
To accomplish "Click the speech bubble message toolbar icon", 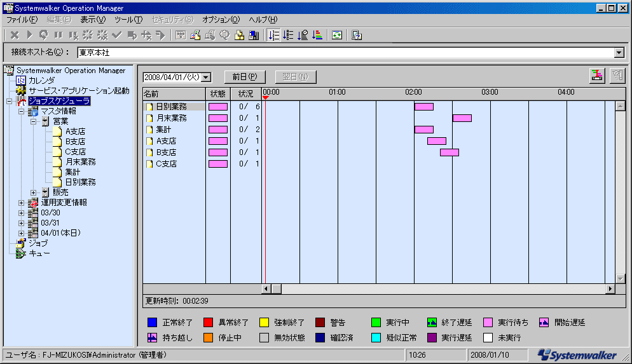I will pos(224,36).
